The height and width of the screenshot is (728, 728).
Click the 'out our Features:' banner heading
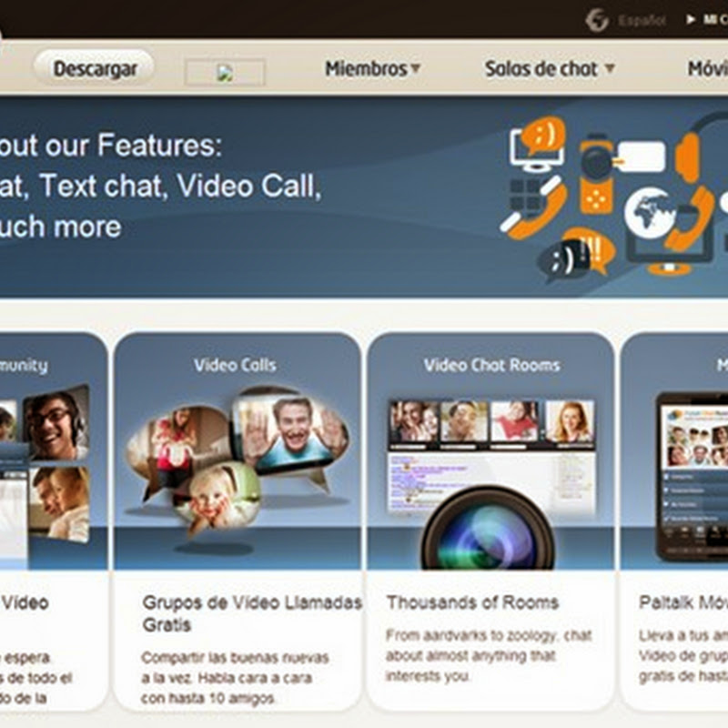click(x=110, y=146)
